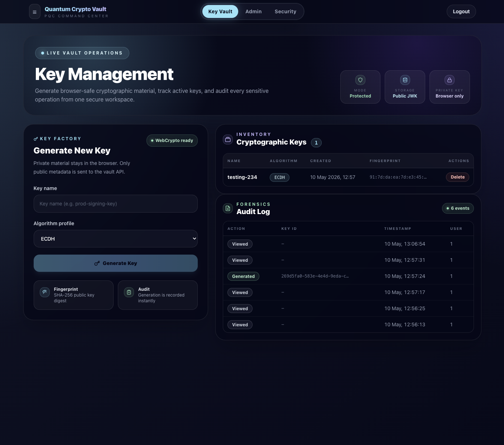Click the key icon beside KEY FACTORY
Image resolution: width=504 pixels, height=445 pixels.
click(x=36, y=139)
